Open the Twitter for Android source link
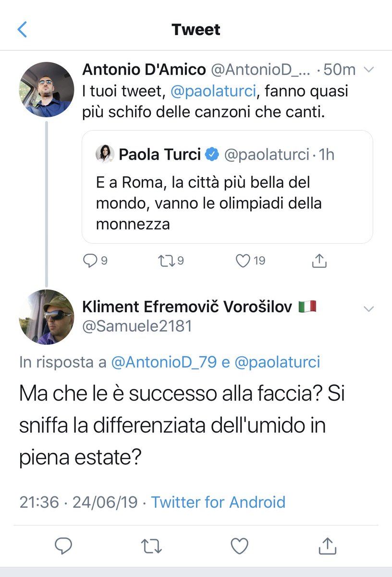Screen dimensions: 392x577 click(218, 502)
